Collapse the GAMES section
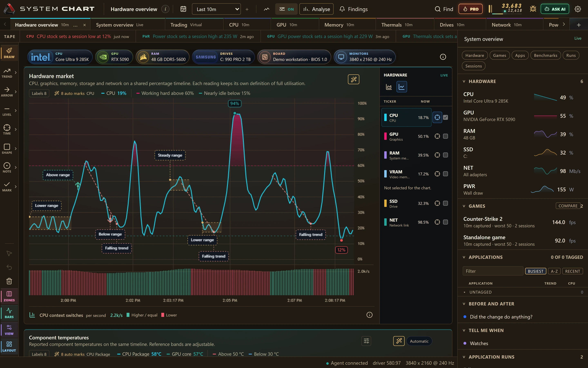The height and width of the screenshot is (368, 588). pos(464,206)
